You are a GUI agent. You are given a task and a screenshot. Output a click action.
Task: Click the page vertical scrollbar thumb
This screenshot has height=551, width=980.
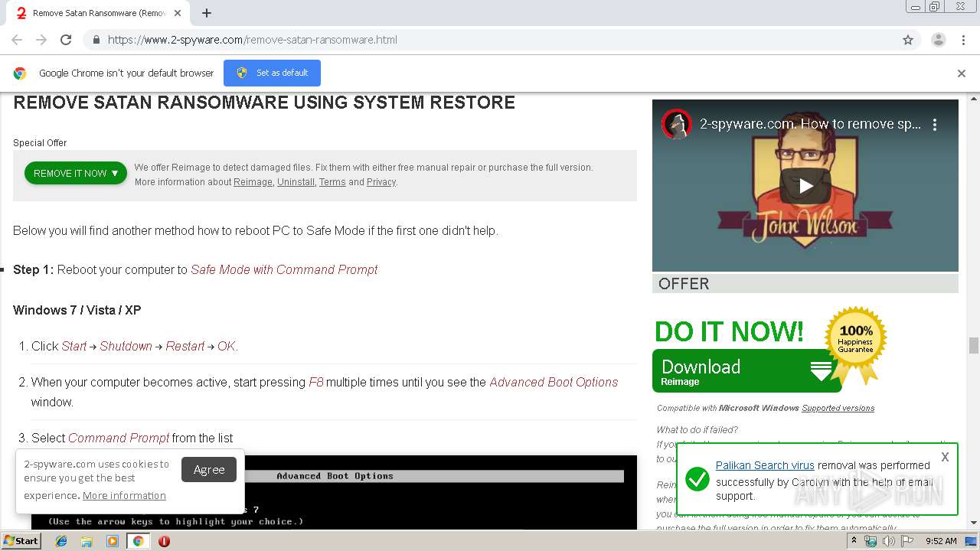(974, 345)
